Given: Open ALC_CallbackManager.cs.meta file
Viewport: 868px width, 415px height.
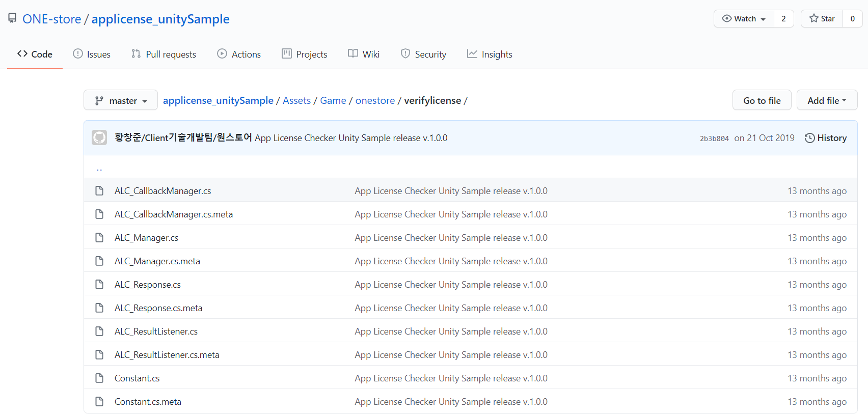Looking at the screenshot, I should click(174, 214).
